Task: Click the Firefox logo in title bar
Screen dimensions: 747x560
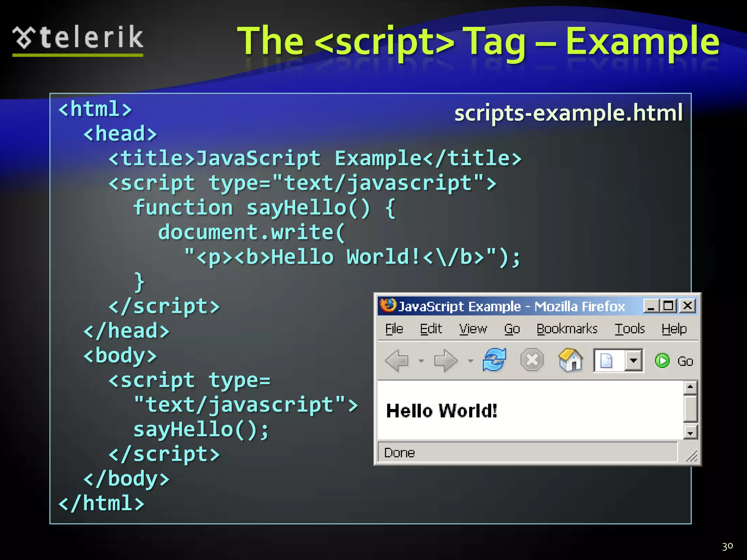Action: (x=388, y=306)
